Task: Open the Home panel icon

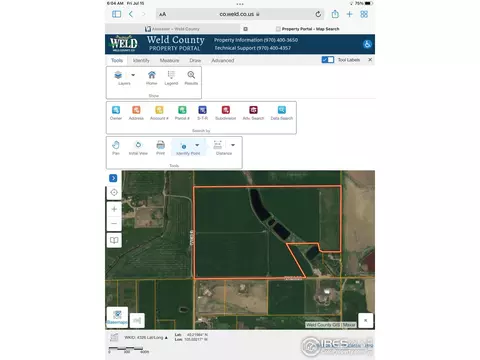Action: point(152,78)
